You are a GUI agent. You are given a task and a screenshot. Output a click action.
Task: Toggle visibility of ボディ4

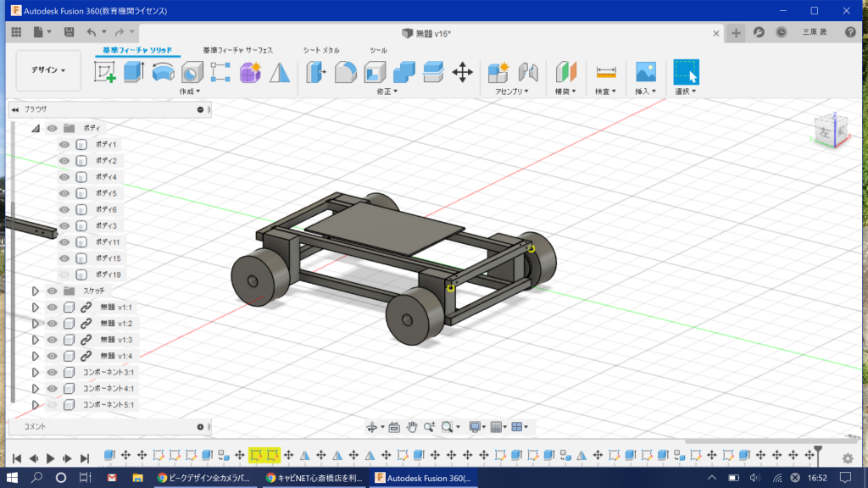click(x=64, y=177)
